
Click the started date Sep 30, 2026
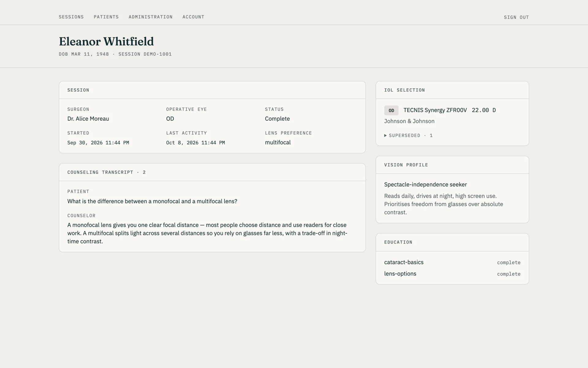click(98, 143)
